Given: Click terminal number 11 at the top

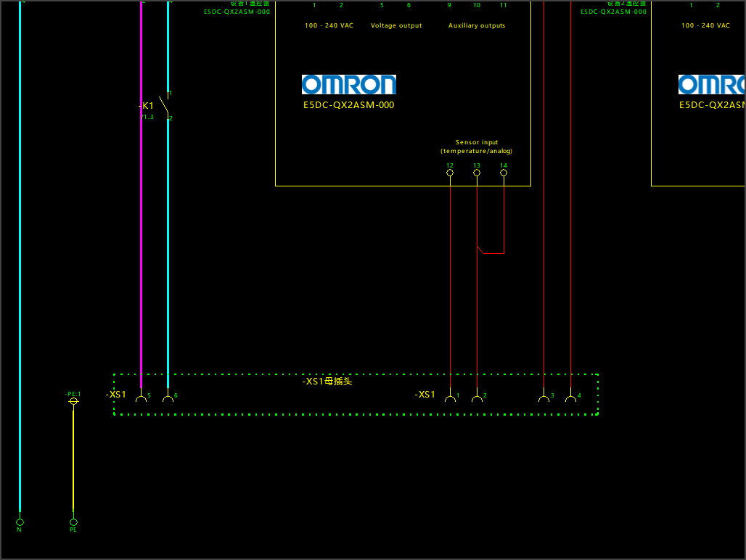Looking at the screenshot, I should coord(504,5).
